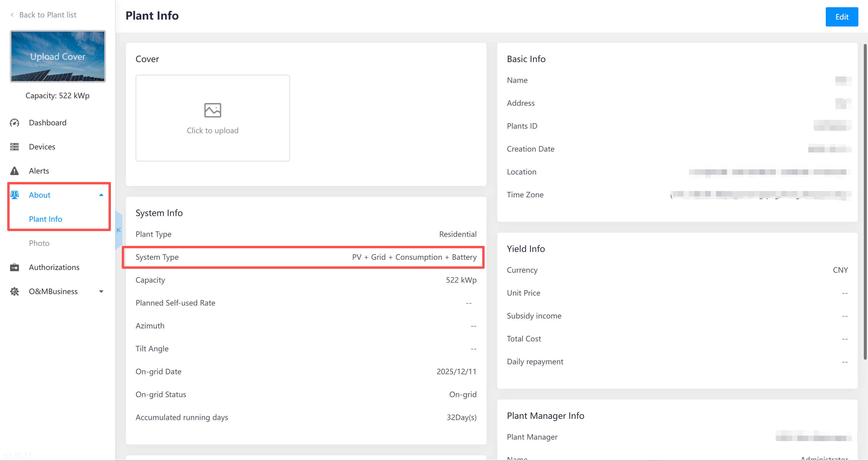Click the vertical page scrollbar

pyautogui.click(x=865, y=202)
